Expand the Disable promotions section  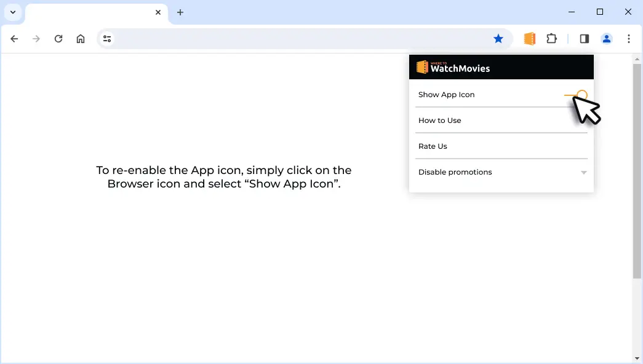coord(583,172)
